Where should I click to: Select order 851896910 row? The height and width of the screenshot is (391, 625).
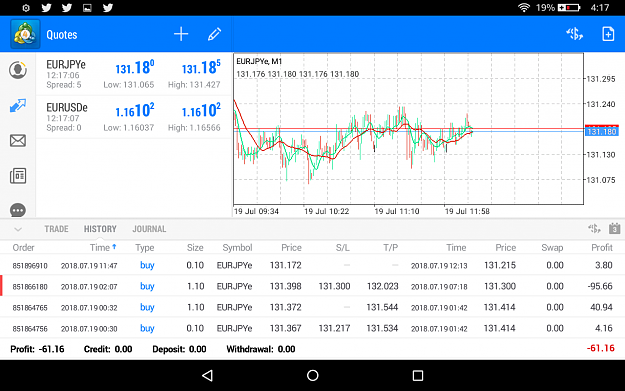point(312,265)
